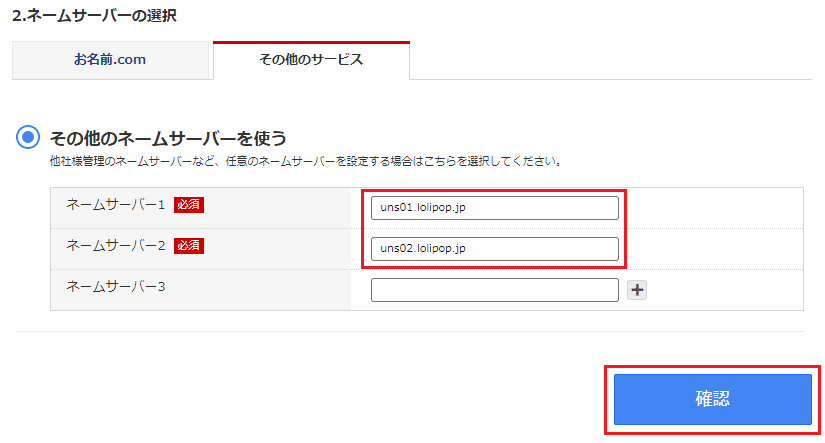Switch to the お名前.com tab
Image resolution: width=825 pixels, height=443 pixels.
tap(110, 60)
